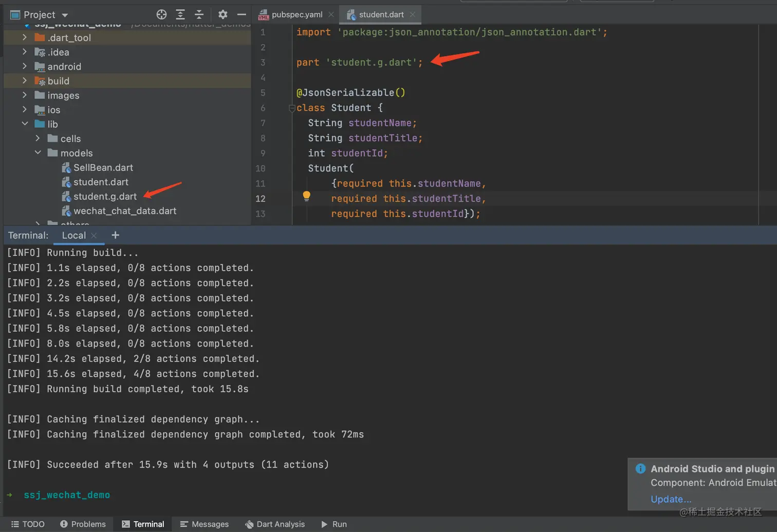777x532 pixels.
Task: Expand the .idea folder
Action: (x=24, y=52)
